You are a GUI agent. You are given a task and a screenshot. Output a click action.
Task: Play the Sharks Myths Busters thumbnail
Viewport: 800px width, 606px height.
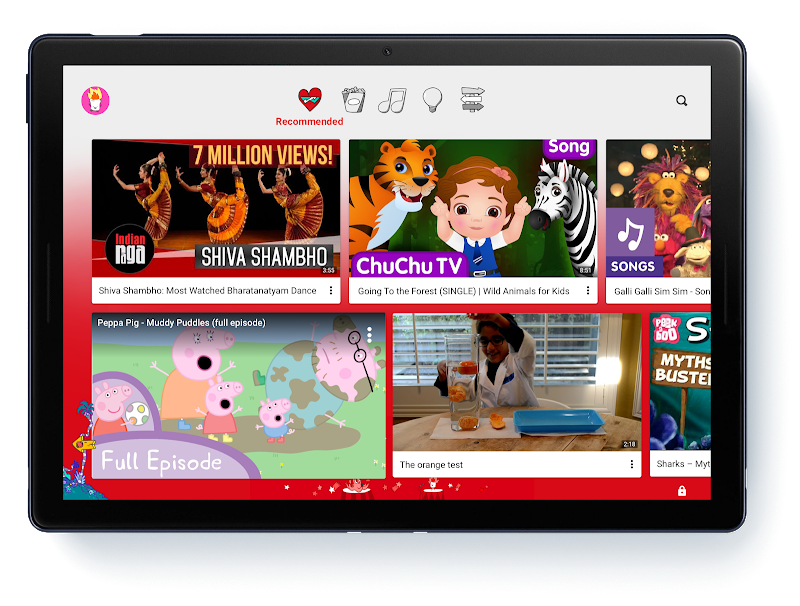pyautogui.click(x=680, y=382)
